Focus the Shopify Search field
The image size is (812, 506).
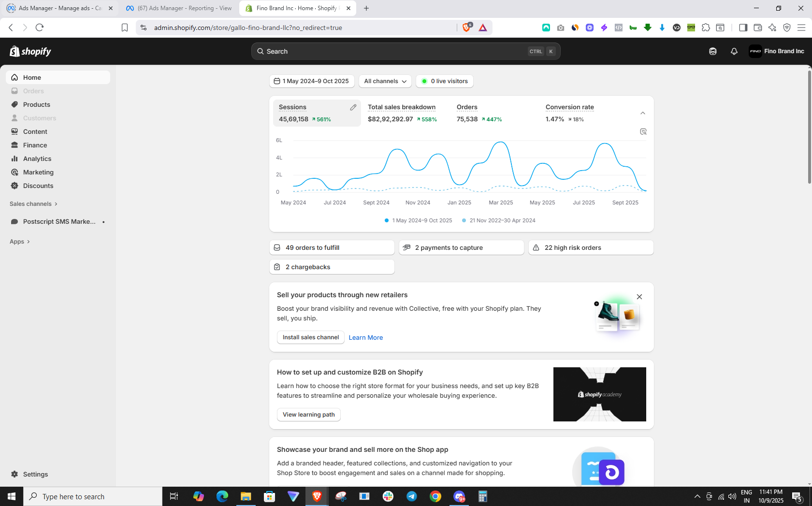[x=406, y=51]
